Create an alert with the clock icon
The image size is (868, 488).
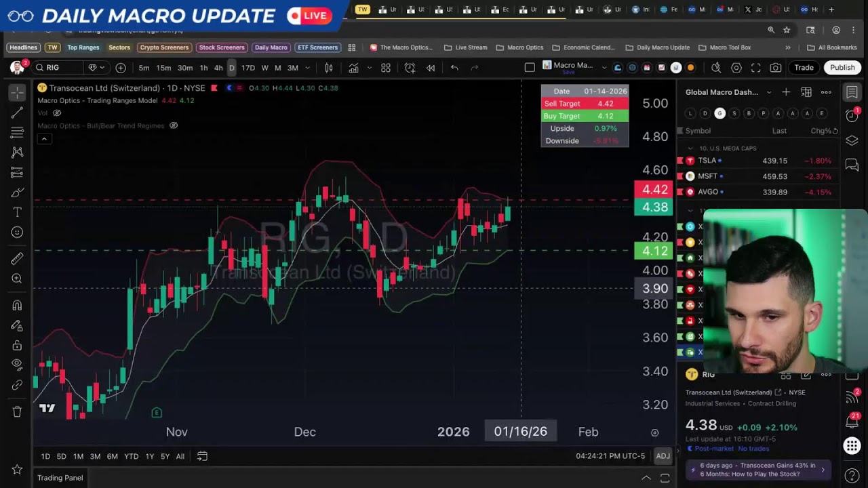coord(410,68)
